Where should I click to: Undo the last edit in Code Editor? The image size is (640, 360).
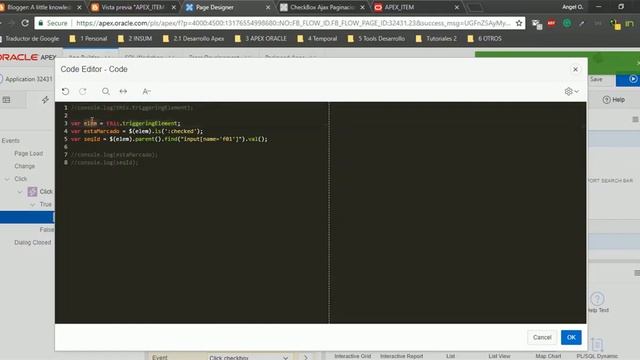point(65,91)
